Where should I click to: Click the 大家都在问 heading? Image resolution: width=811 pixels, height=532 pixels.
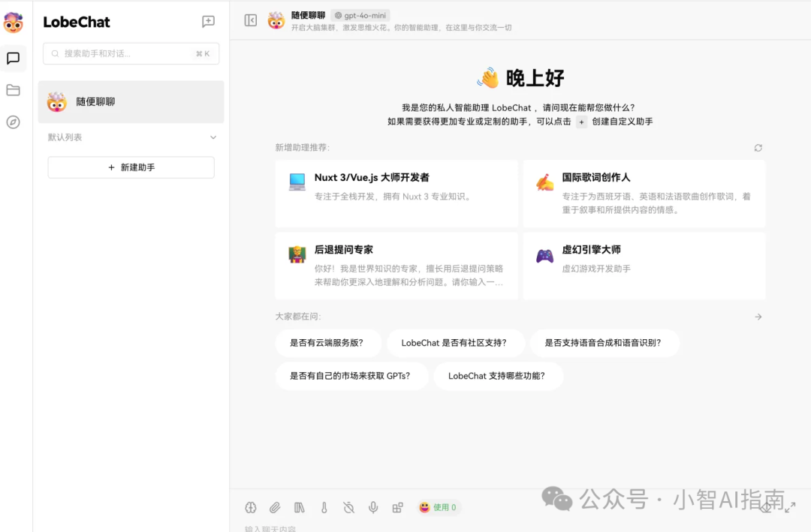(x=298, y=317)
